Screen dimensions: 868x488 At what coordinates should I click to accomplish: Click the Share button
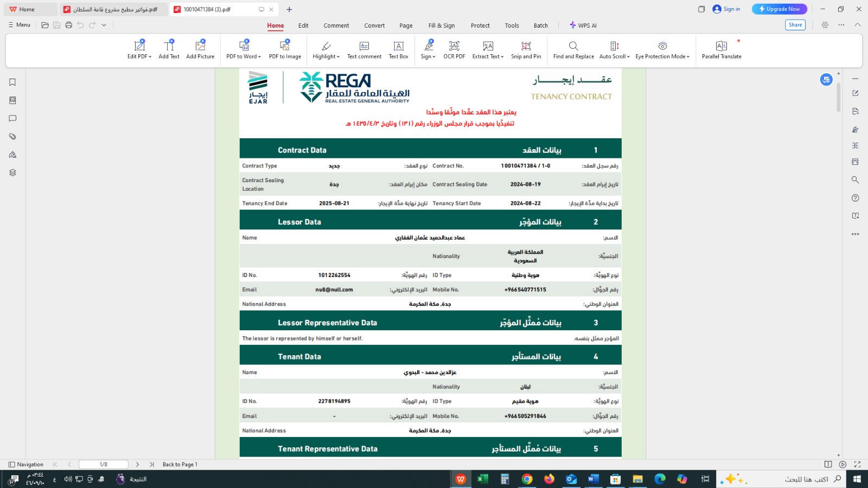coord(795,25)
